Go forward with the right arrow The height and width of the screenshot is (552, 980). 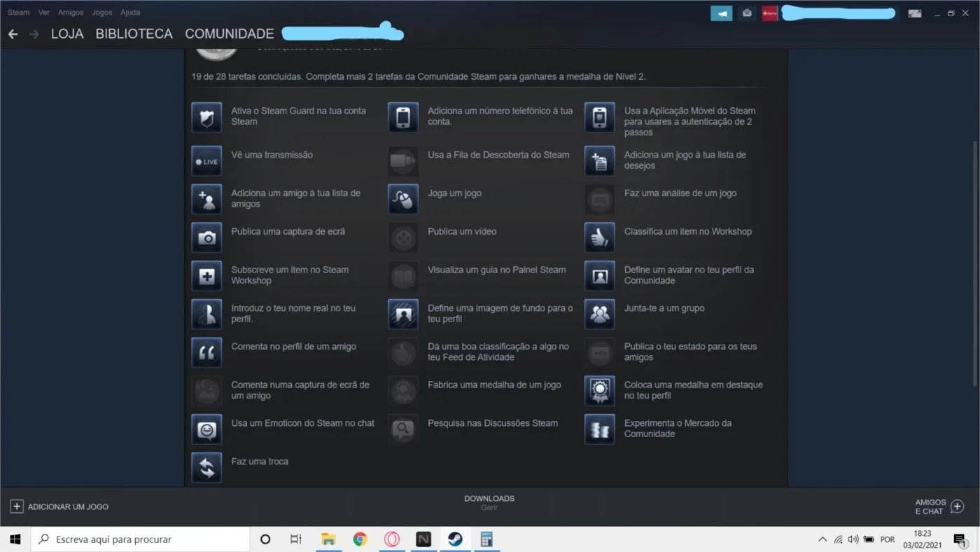[34, 34]
